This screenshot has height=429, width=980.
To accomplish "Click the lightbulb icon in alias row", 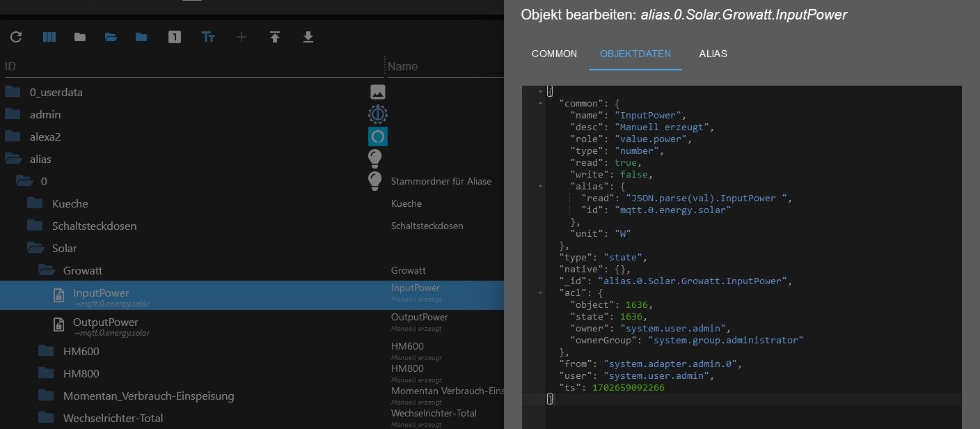I will click(x=375, y=159).
